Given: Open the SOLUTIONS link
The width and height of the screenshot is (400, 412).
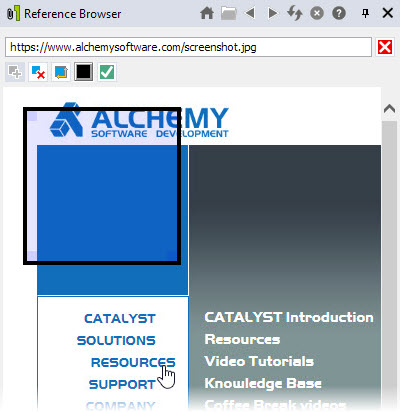Looking at the screenshot, I should pyautogui.click(x=116, y=340).
